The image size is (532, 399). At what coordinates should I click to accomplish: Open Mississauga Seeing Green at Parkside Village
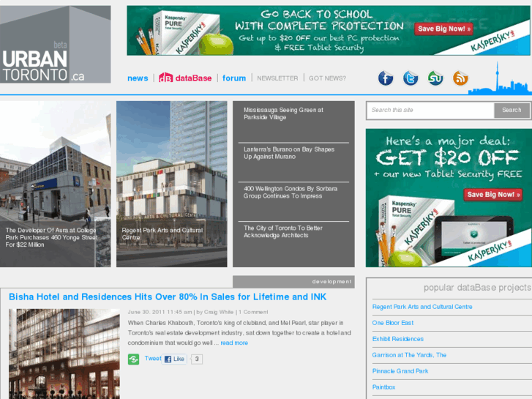(x=283, y=113)
